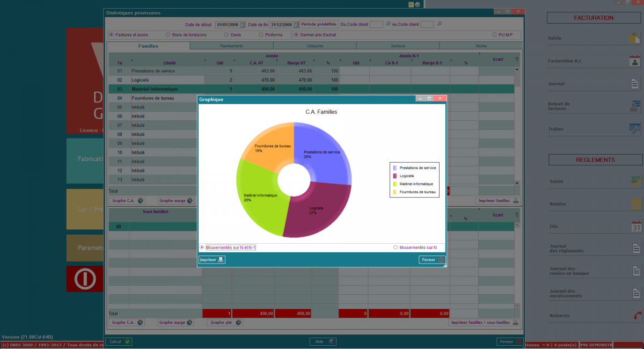Viewport: 644px width, 349px height.
Task: Click the Saisie icon under Règlements
Action: 635,181
